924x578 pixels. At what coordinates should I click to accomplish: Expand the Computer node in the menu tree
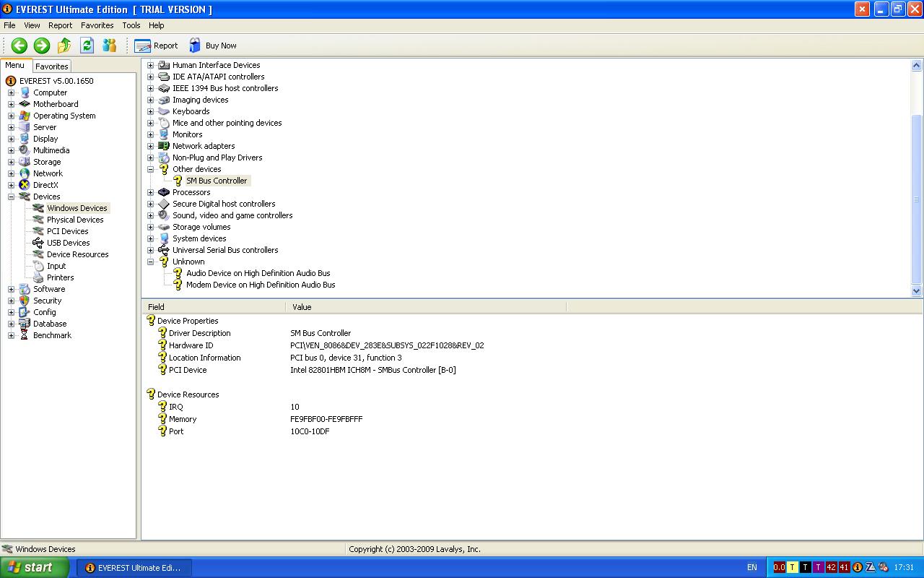[11, 92]
